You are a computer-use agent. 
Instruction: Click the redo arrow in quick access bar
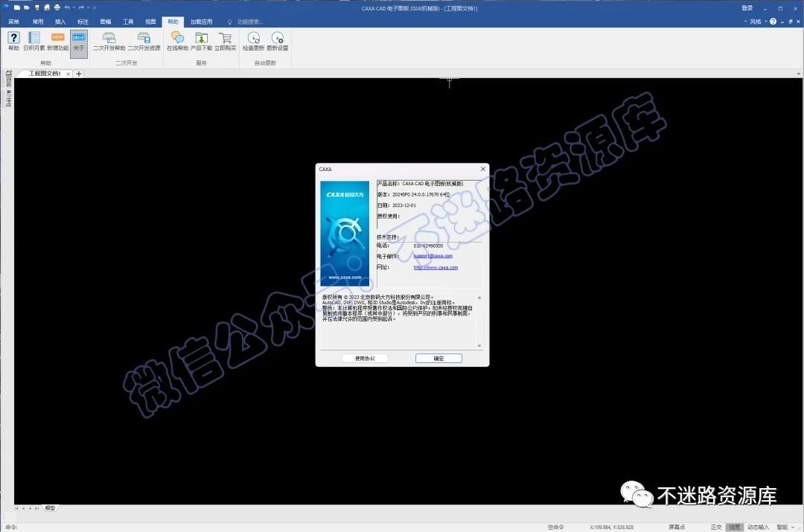pyautogui.click(x=81, y=7)
